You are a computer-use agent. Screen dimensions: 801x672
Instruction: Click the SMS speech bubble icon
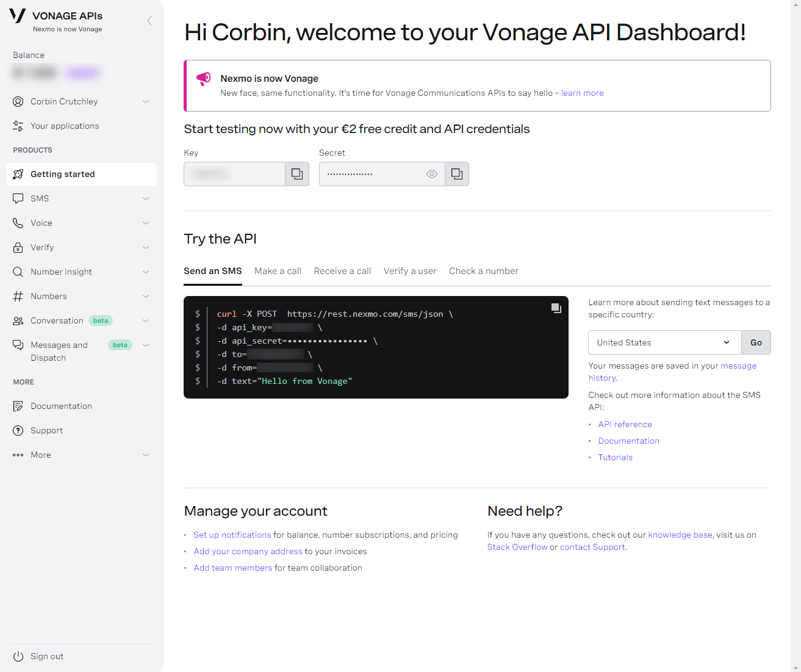pyautogui.click(x=18, y=198)
